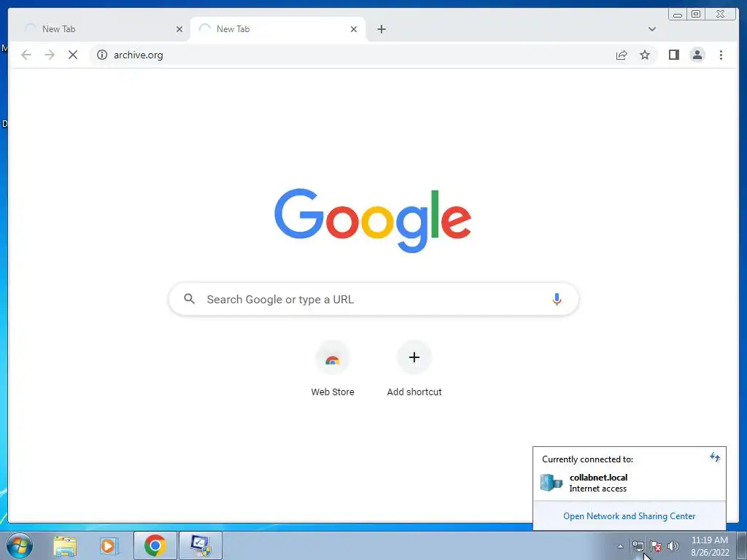This screenshot has width=747, height=560.
Task: Share this page icon in address bar
Action: tap(622, 55)
